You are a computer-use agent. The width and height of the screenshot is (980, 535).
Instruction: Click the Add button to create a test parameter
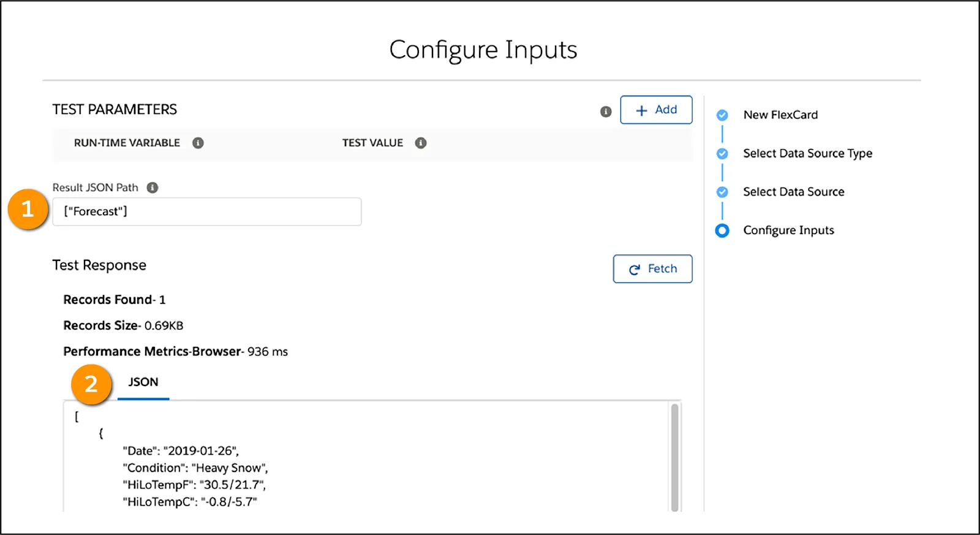point(656,110)
